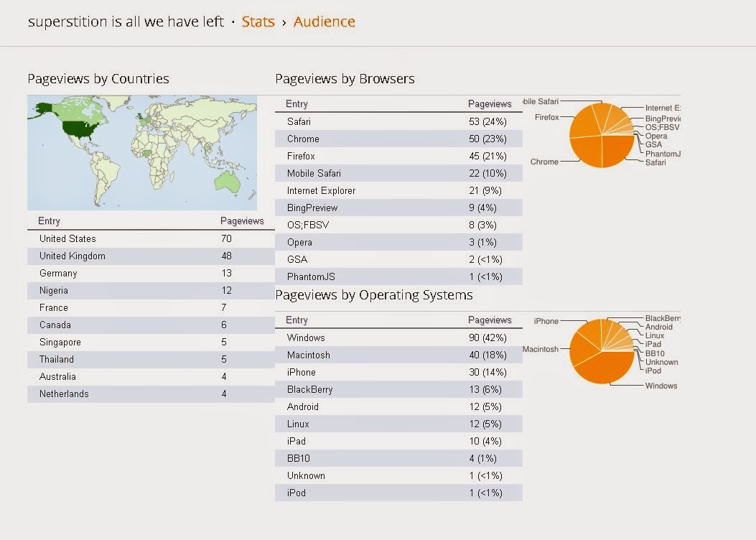Click the Chrome label on browsers pie chart
The width and height of the screenshot is (756, 540).
pyautogui.click(x=544, y=162)
